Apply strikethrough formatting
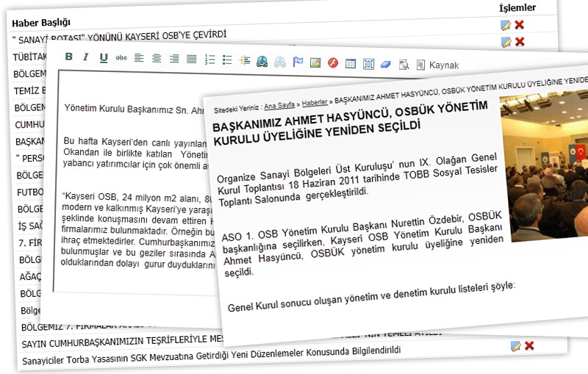Screen dimensions: 588x374 121,58
